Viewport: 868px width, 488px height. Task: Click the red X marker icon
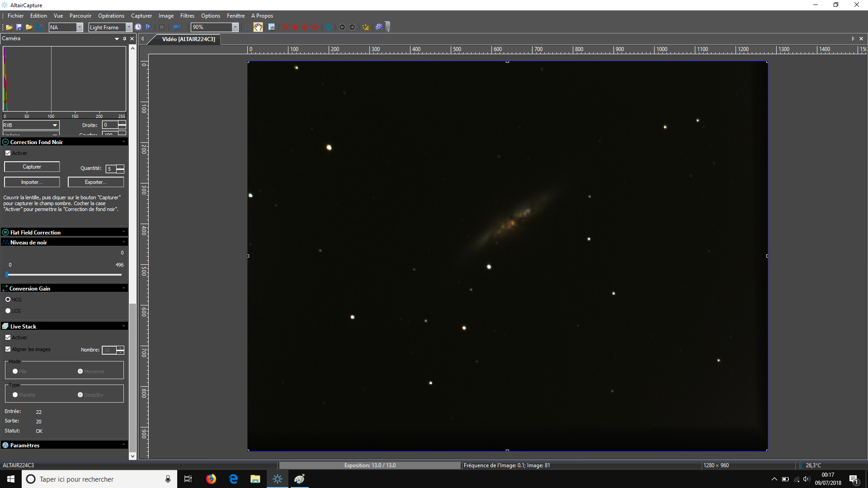tap(285, 27)
